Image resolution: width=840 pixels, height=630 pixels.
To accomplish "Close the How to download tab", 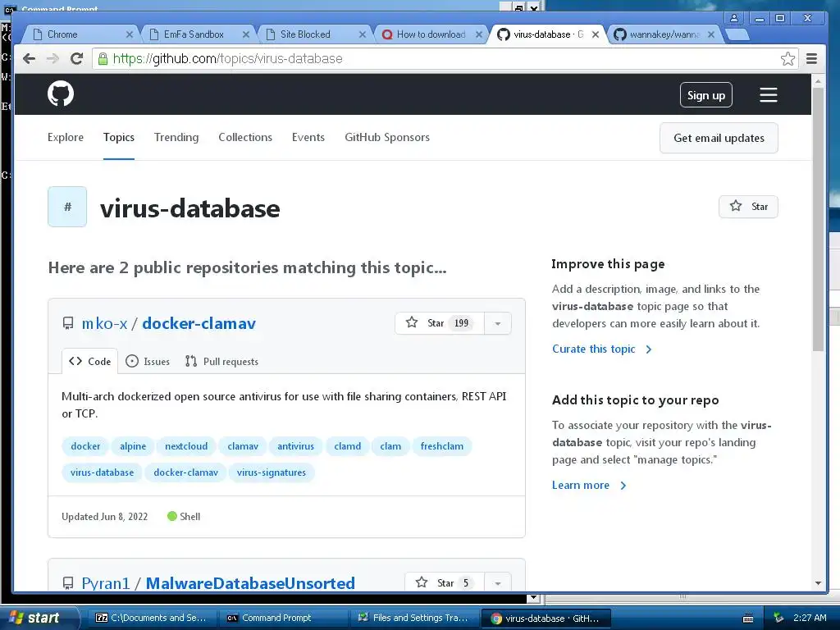I will 479,34.
